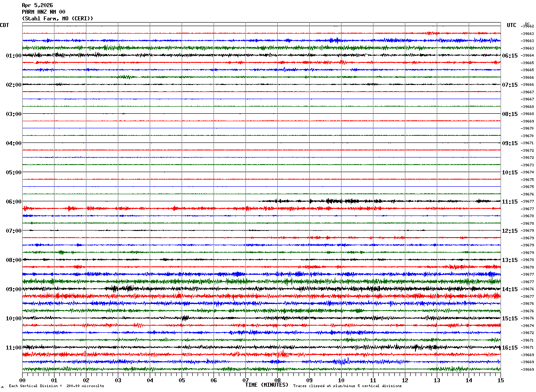Click the 08:15 UTC time label

click(x=510, y=114)
